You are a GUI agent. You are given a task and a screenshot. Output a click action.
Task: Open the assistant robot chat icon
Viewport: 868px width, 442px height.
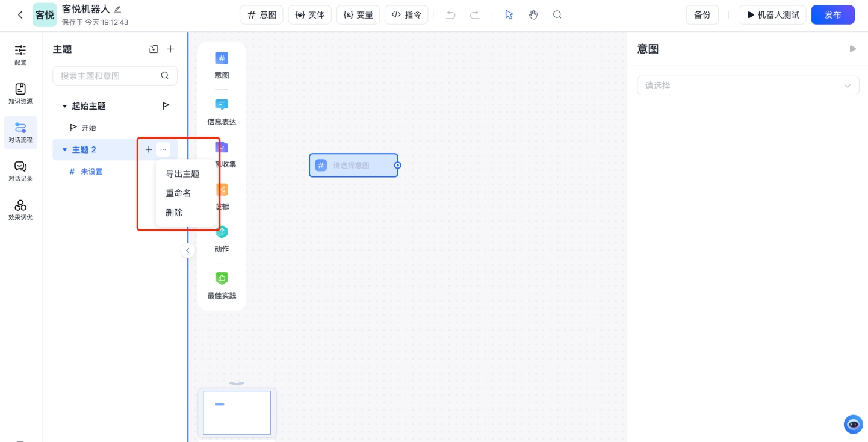(x=853, y=424)
